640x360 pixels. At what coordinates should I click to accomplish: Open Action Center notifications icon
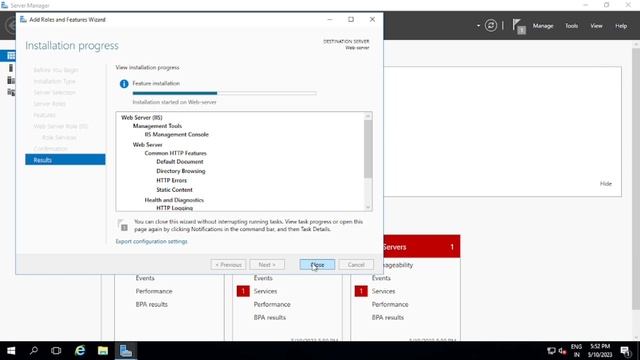pyautogui.click(x=625, y=351)
